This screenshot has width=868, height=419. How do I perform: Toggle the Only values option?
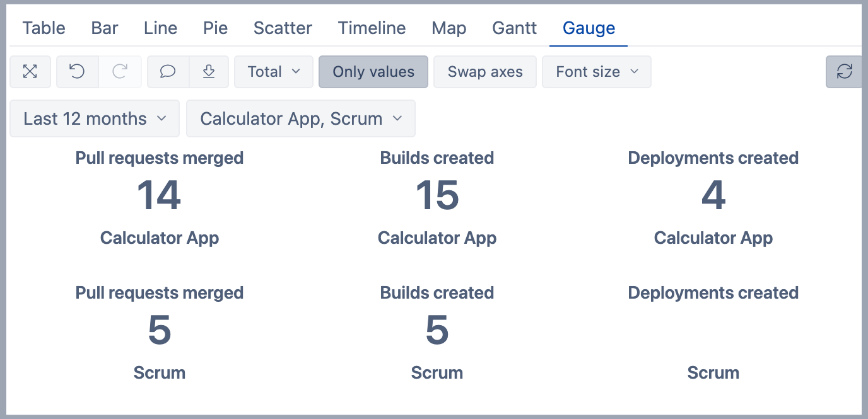tap(373, 72)
